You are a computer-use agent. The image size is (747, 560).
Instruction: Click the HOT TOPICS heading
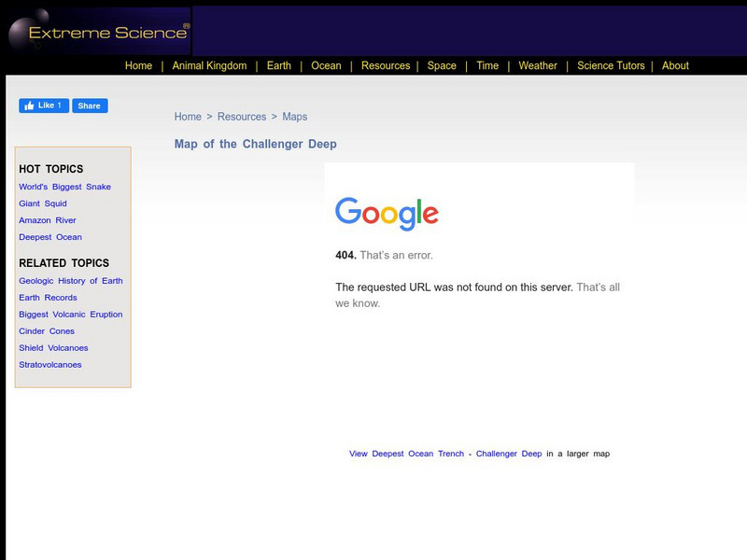click(51, 169)
